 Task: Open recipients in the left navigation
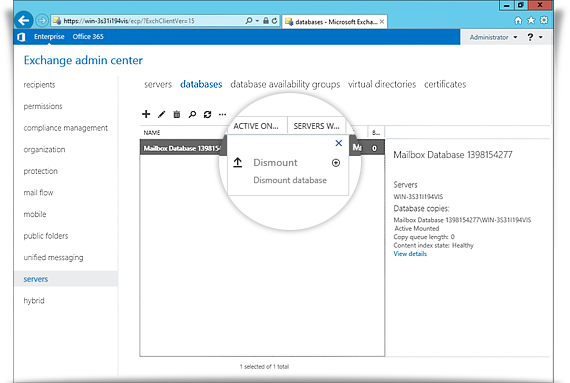(39, 85)
